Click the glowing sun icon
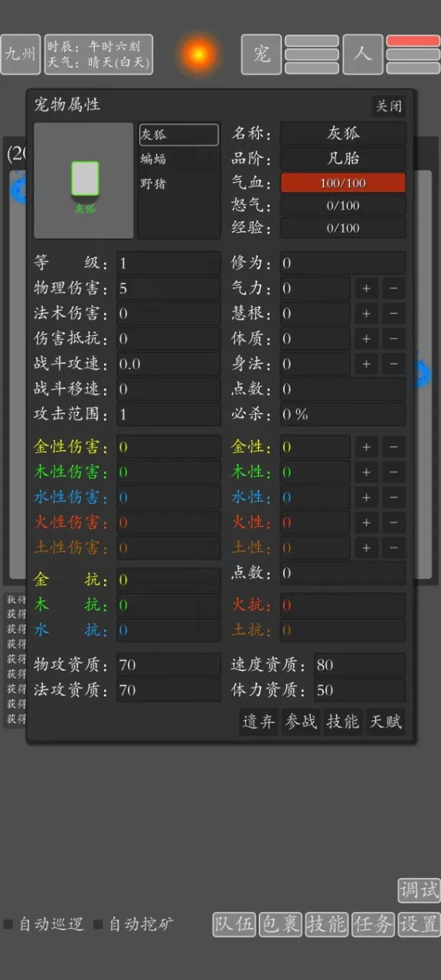This screenshot has height=980, width=441. tap(198, 54)
